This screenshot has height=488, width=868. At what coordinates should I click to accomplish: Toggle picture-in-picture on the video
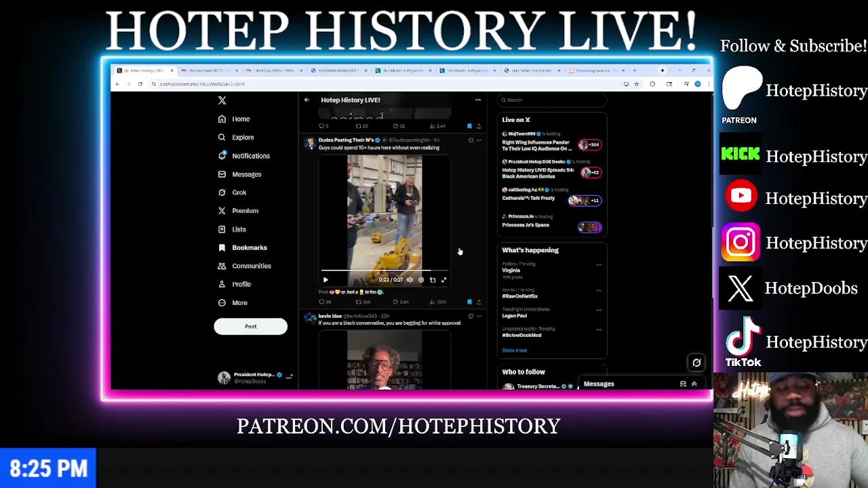tap(433, 280)
